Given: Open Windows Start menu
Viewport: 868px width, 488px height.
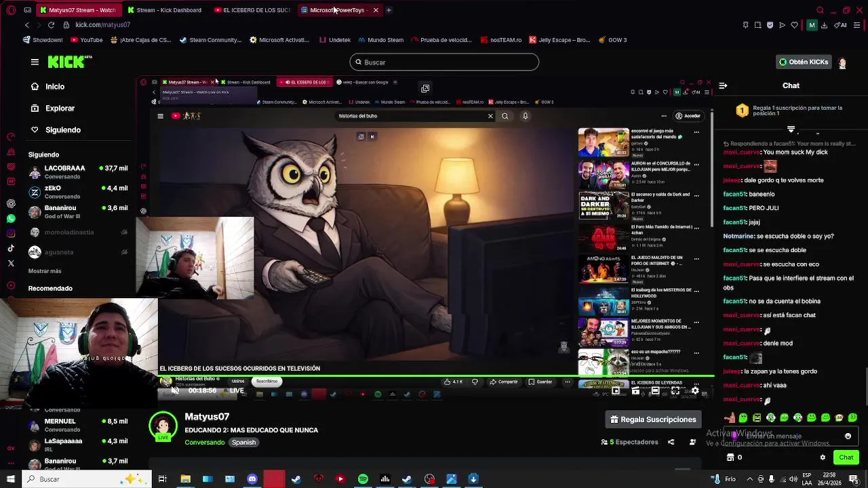Looking at the screenshot, I should [10, 479].
